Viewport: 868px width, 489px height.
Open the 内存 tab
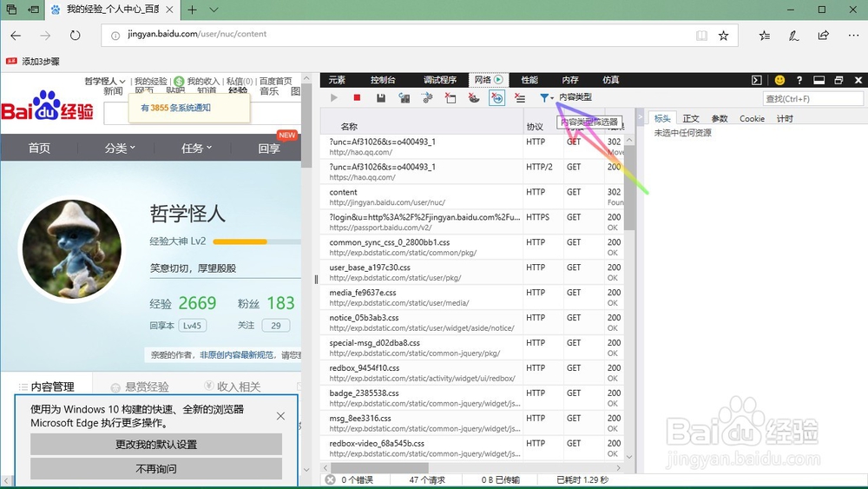(570, 80)
